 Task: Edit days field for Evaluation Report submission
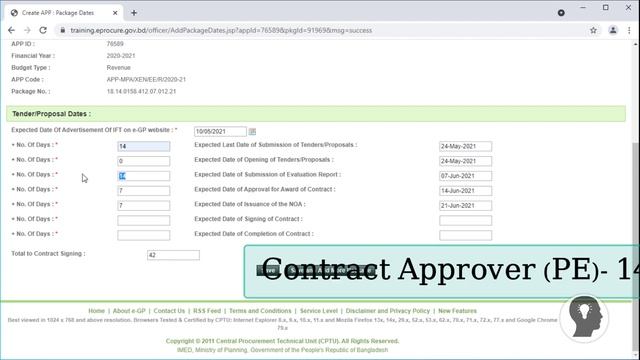(144, 176)
